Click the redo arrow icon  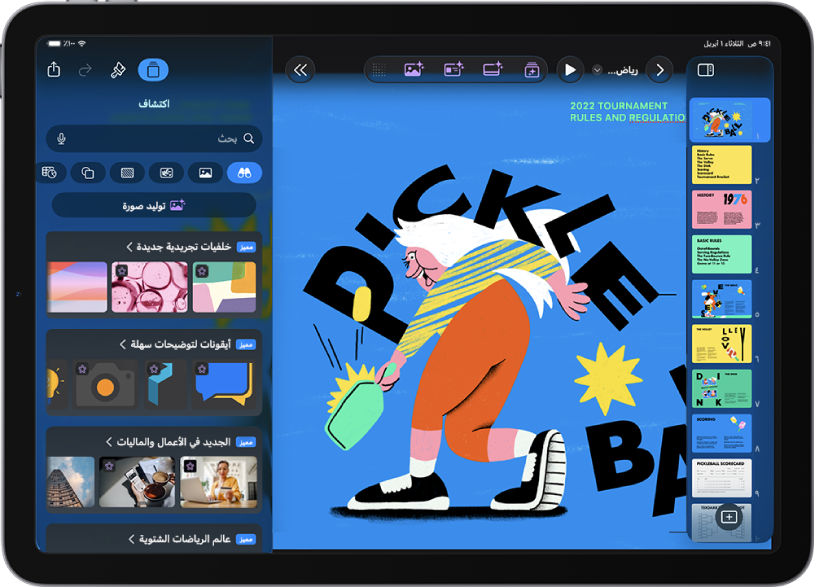point(85,70)
